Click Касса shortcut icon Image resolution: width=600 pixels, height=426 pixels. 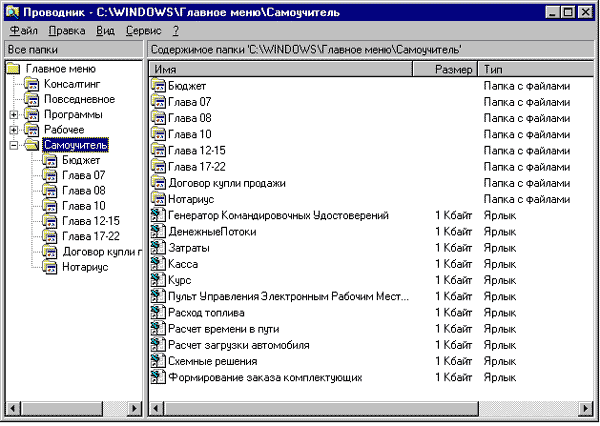[x=158, y=264]
